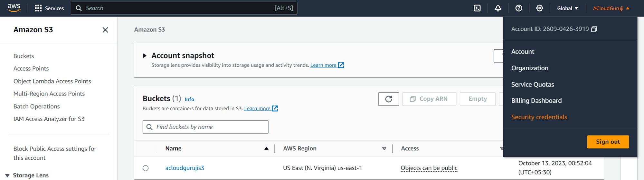Collapse the Storage Lens section

pyautogui.click(x=7, y=175)
